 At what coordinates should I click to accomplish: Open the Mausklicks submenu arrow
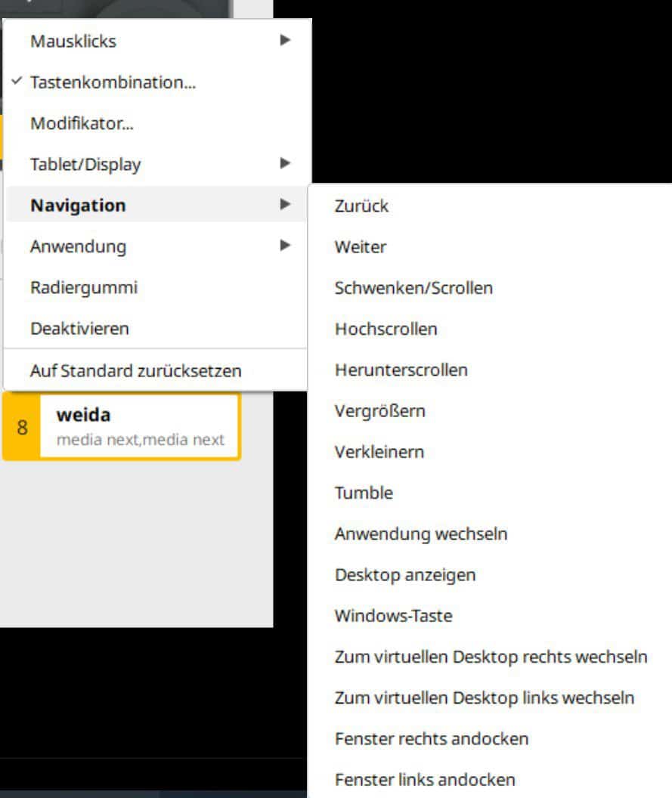[285, 41]
